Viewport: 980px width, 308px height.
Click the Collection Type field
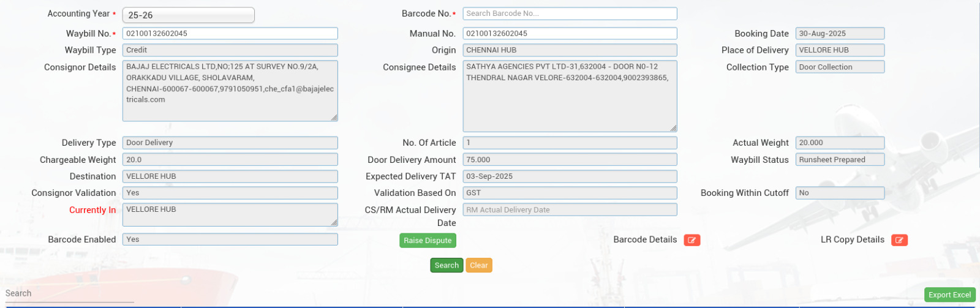(839, 67)
